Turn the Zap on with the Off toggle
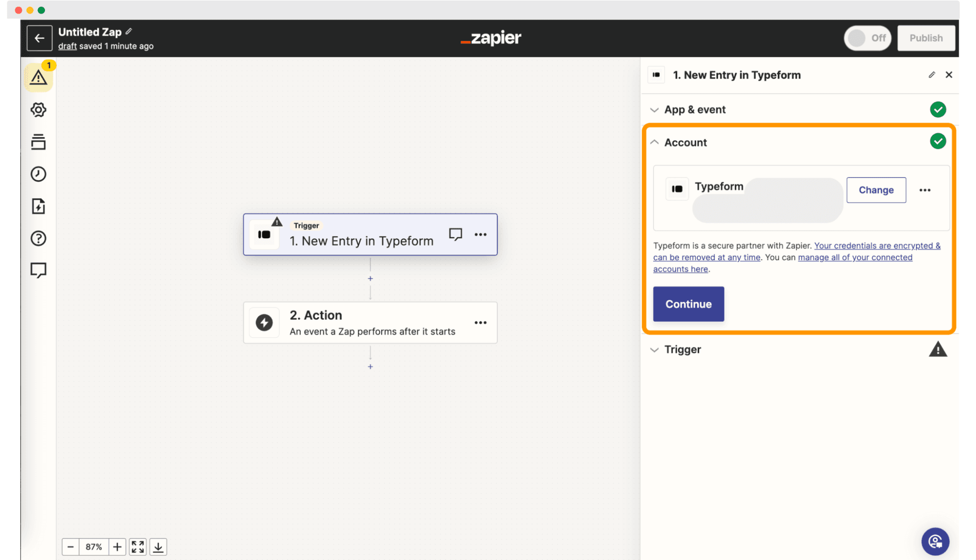 tap(867, 38)
